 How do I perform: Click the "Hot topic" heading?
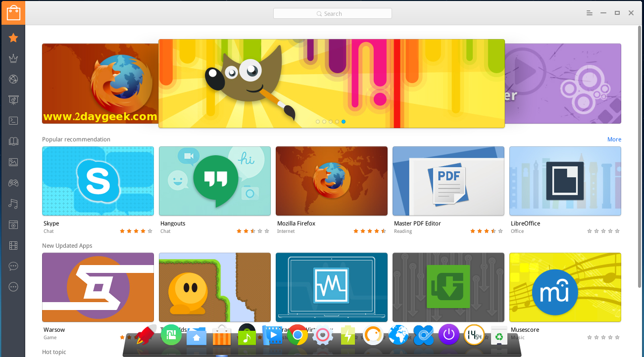tap(54, 352)
